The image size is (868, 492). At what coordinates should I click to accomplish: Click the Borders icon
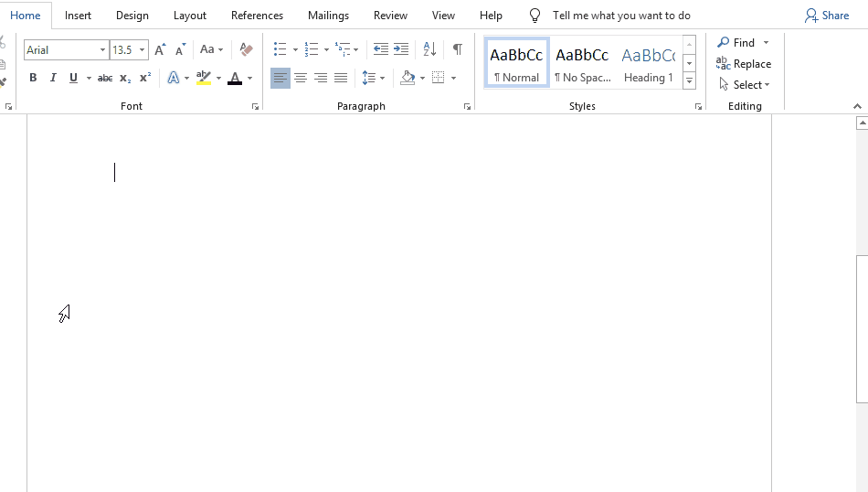point(439,78)
